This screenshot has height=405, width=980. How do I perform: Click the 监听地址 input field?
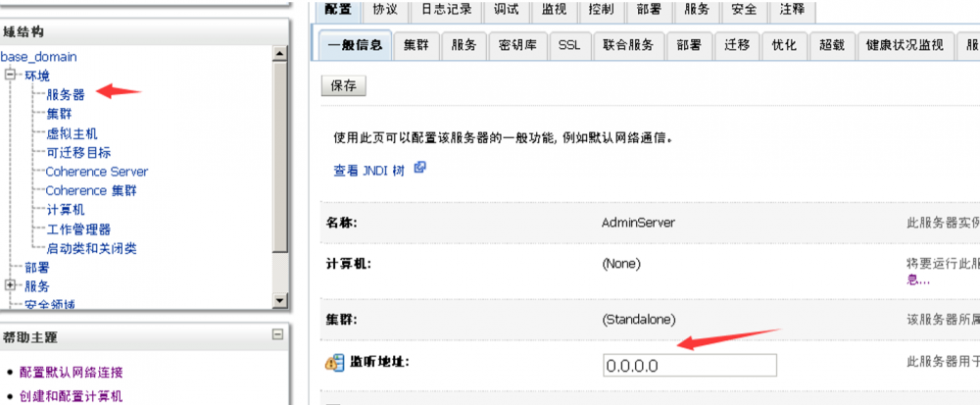coord(690,365)
